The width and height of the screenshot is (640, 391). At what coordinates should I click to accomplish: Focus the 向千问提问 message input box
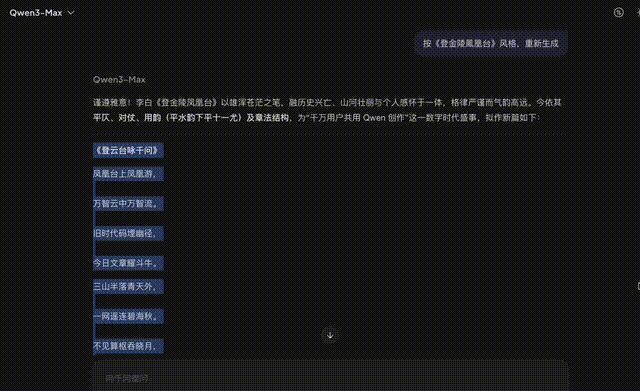330,376
